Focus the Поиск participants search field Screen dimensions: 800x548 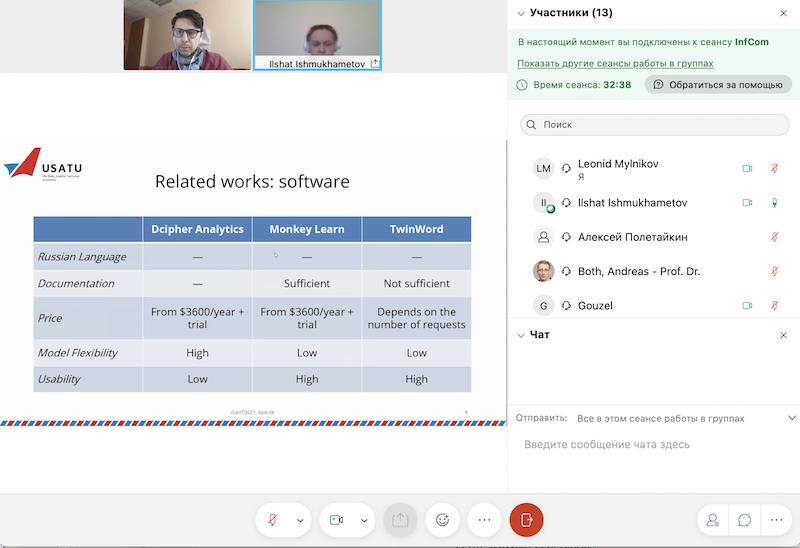655,124
